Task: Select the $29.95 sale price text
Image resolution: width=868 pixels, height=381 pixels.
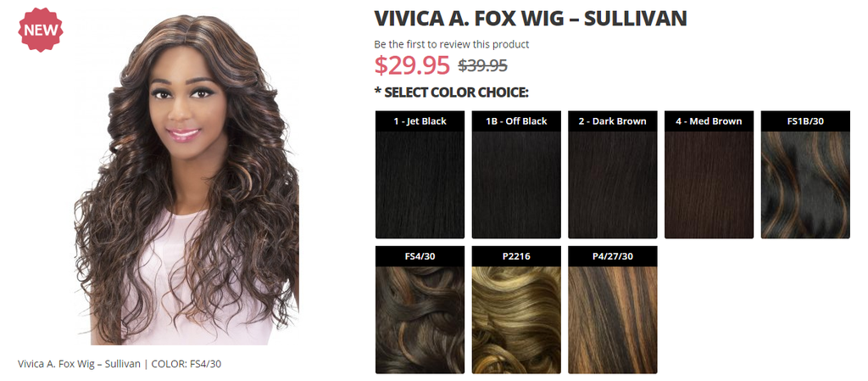Action: (413, 64)
